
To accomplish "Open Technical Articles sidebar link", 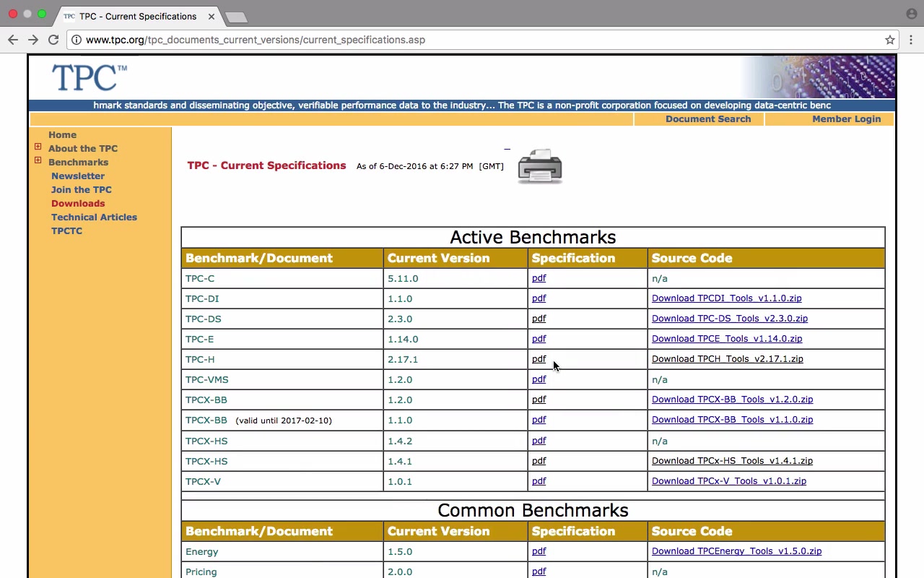I will click(x=94, y=217).
